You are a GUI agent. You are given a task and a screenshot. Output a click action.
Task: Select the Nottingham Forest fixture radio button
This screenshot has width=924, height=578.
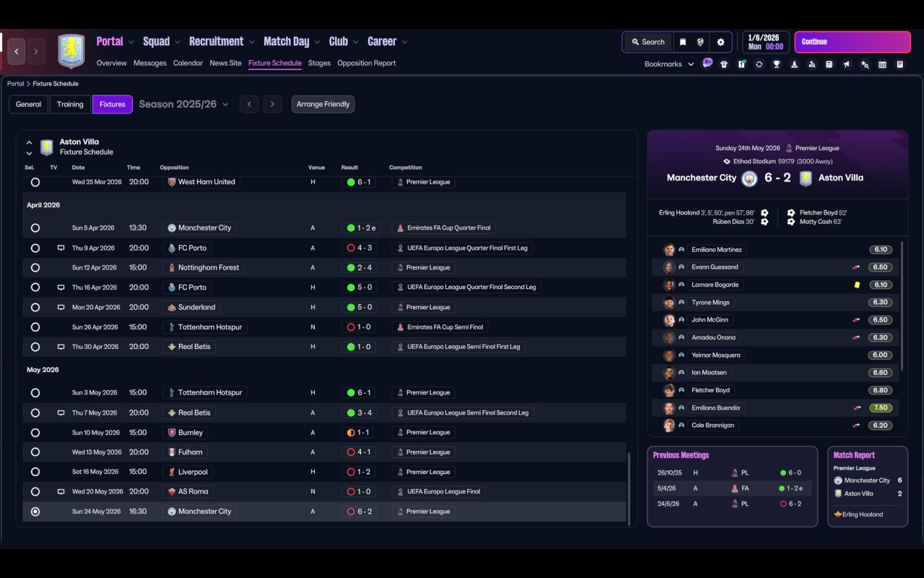pyautogui.click(x=35, y=267)
